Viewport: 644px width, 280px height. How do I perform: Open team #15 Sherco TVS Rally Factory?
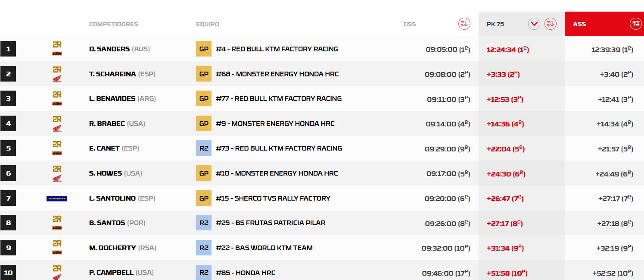[273, 198]
